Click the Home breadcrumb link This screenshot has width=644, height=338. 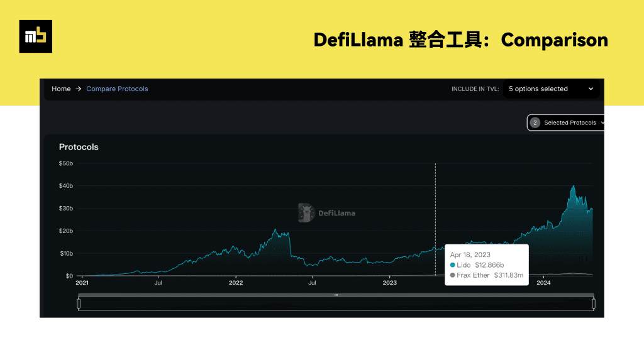pos(61,89)
